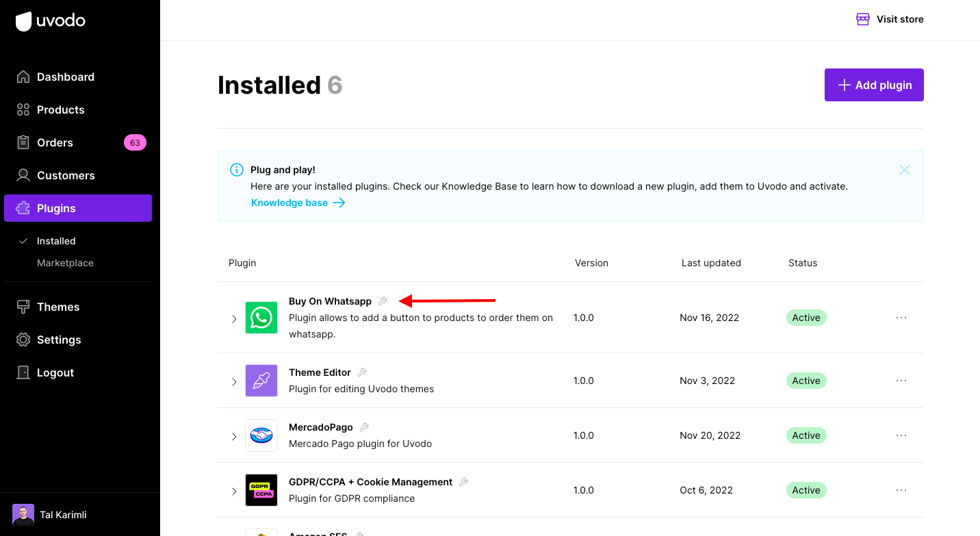Click the Oct 6, 2022 date cell
The width and height of the screenshot is (980, 536).
pyautogui.click(x=706, y=490)
